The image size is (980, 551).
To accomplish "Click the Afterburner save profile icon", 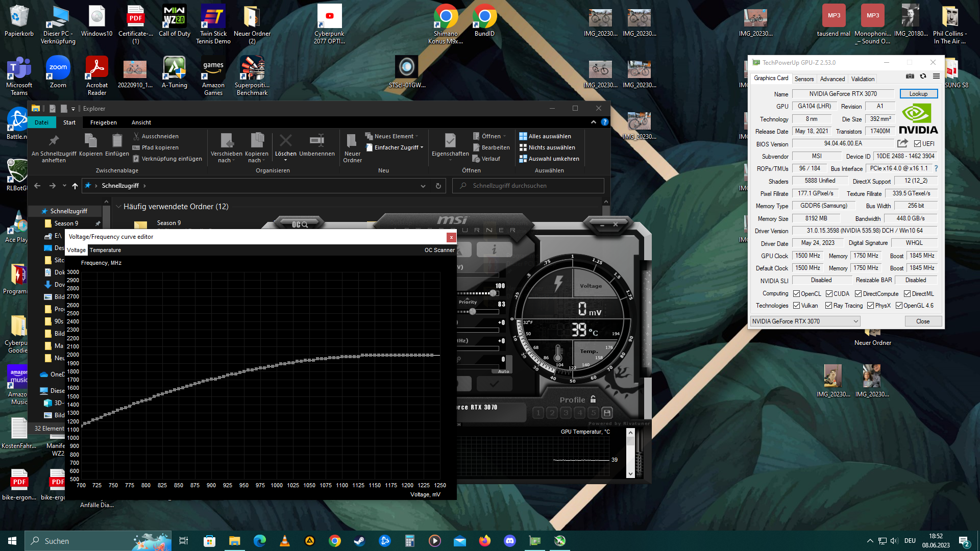I will [x=607, y=413].
